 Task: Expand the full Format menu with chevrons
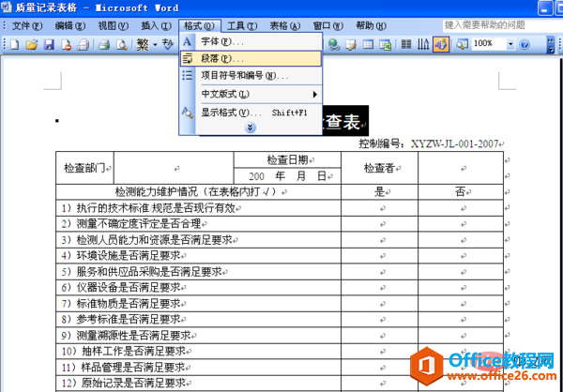250,127
